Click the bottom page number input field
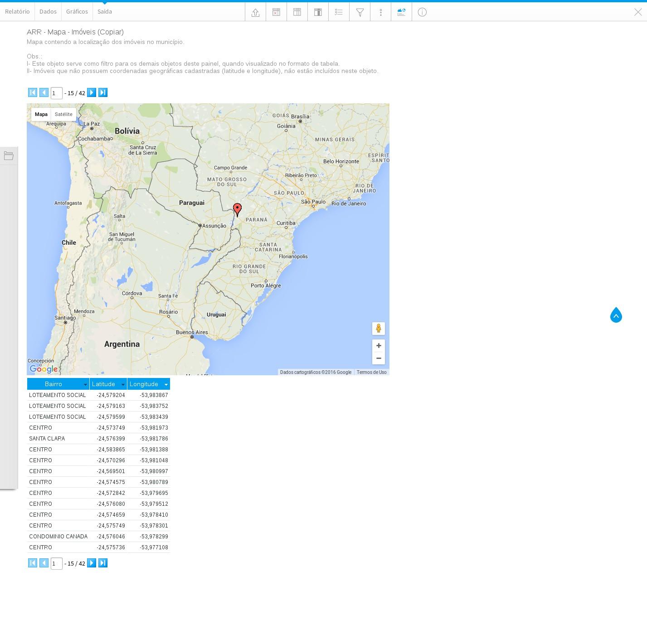The width and height of the screenshot is (647, 644). (56, 564)
